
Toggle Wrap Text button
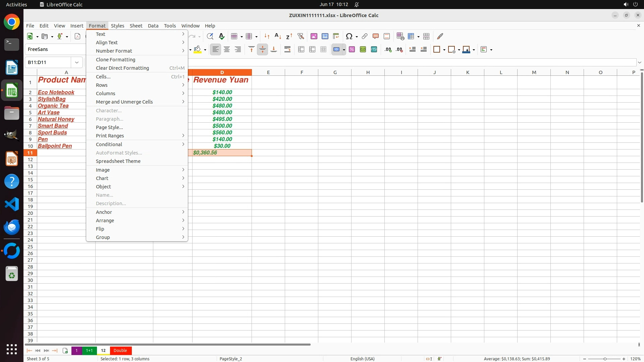pos(287,50)
